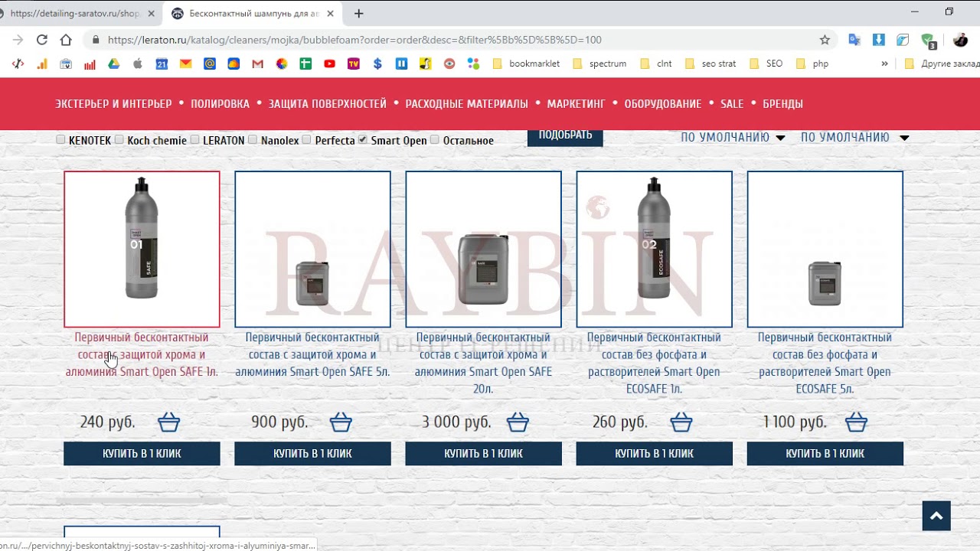The image size is (980, 551).
Task: Open the Smart Open ECOSAFE 1л. product link
Action: pyautogui.click(x=654, y=363)
